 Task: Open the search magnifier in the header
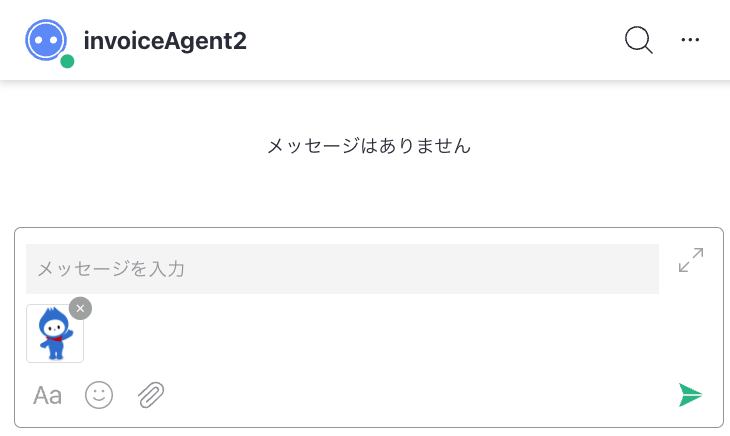tap(638, 40)
